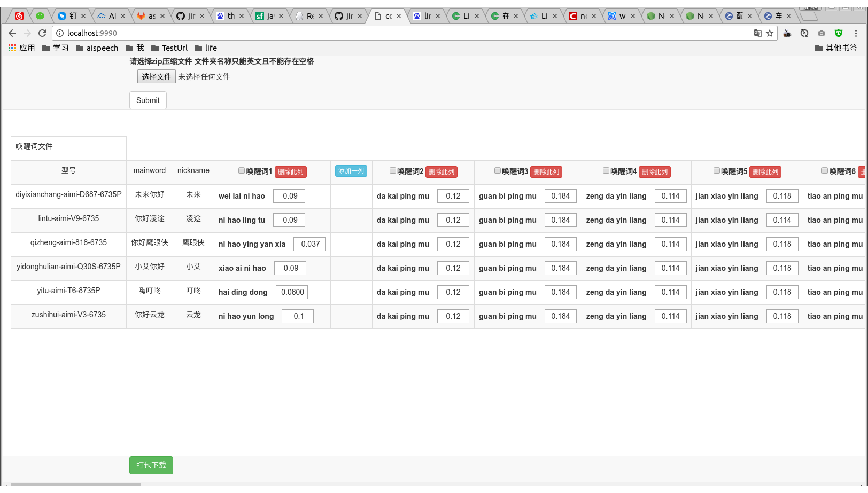This screenshot has height=493, width=868.
Task: Open the aispeech bookmark folder
Action: (x=97, y=48)
